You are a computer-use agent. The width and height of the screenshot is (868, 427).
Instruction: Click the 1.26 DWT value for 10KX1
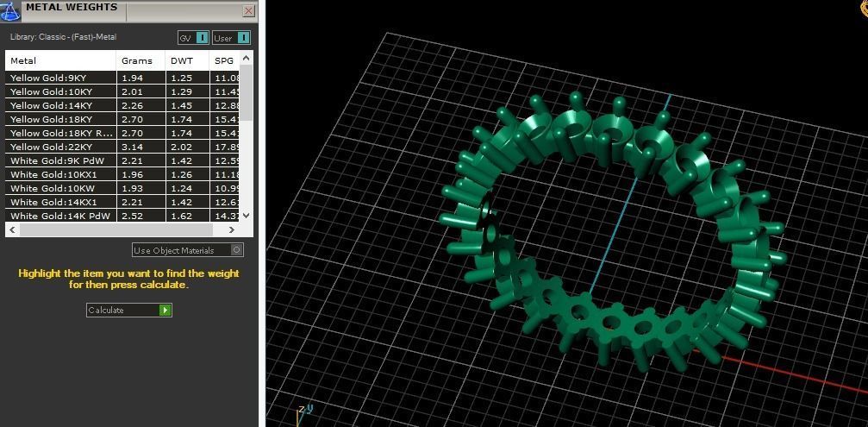(x=182, y=175)
